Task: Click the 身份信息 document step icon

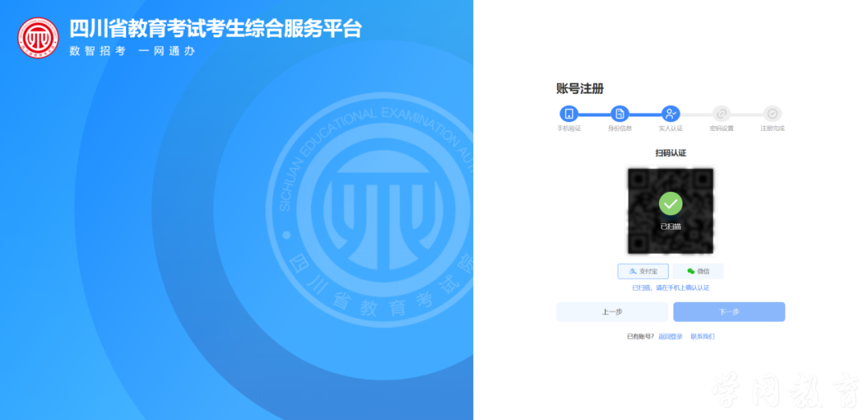Action: pos(620,114)
